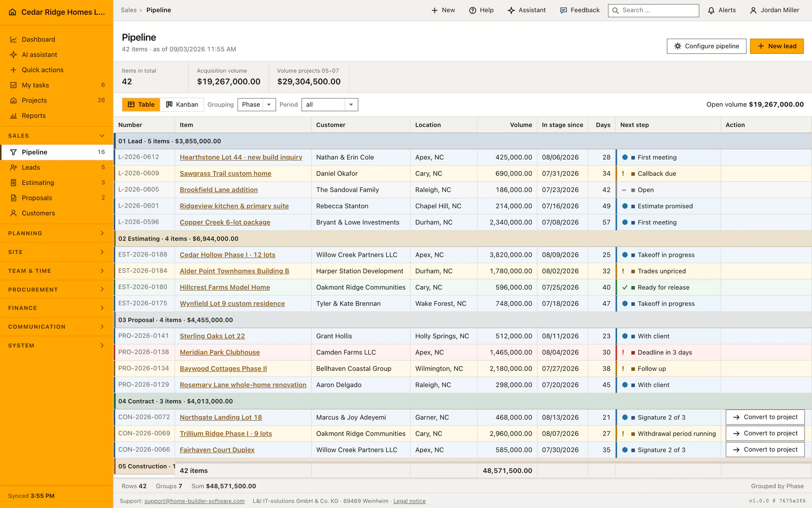Click the Kanban board icon
Screen dimensions: 812x508
click(x=170, y=105)
